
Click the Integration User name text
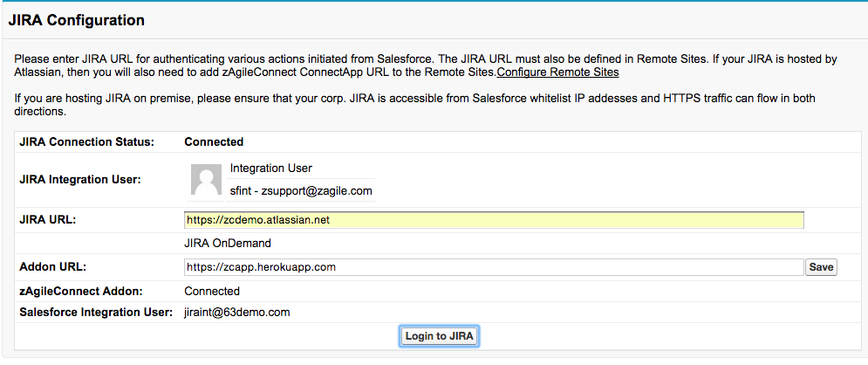(270, 169)
